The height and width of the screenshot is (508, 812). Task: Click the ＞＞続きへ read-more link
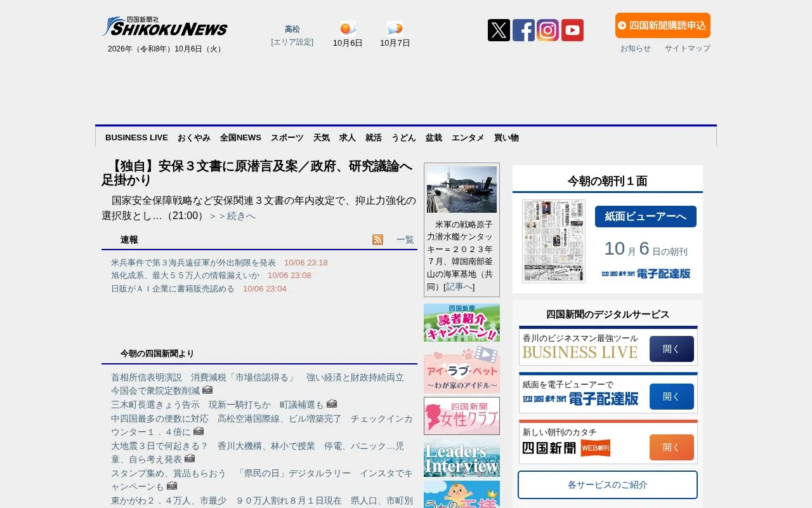pyautogui.click(x=233, y=216)
